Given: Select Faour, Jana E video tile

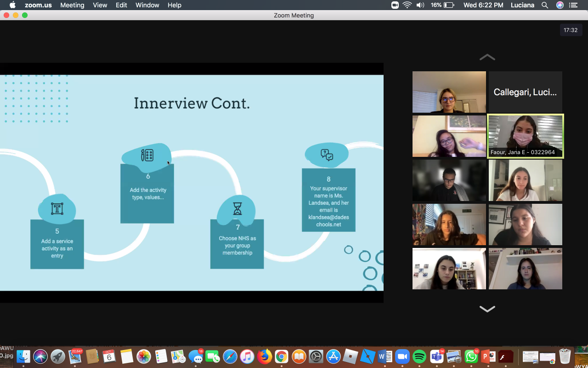Looking at the screenshot, I should point(526,136).
